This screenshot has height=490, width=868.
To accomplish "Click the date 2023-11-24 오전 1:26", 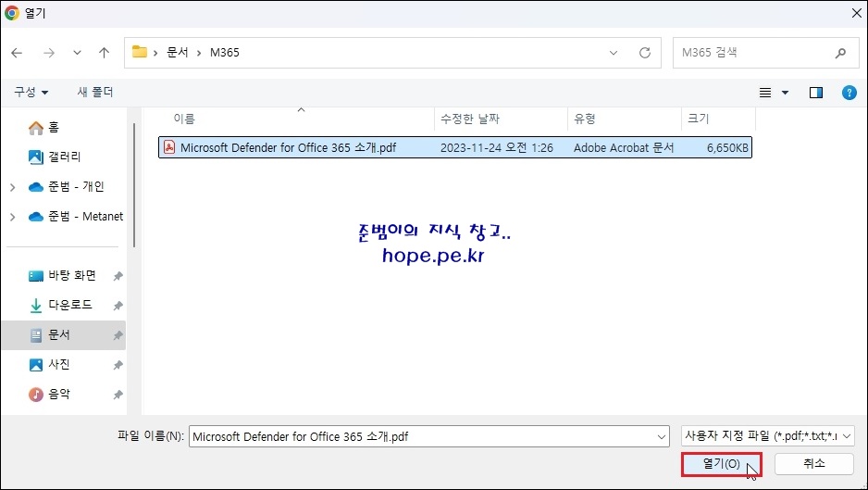I will coord(497,147).
